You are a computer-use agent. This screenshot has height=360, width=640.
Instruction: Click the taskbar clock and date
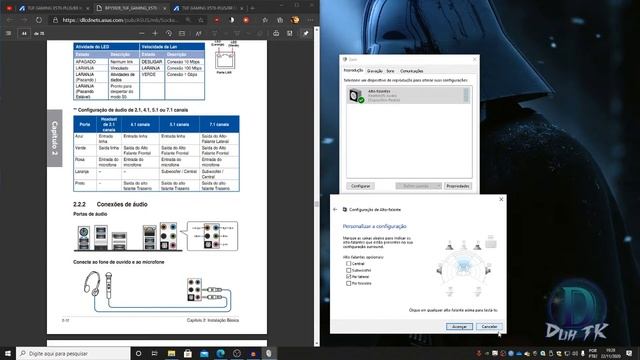611,353
